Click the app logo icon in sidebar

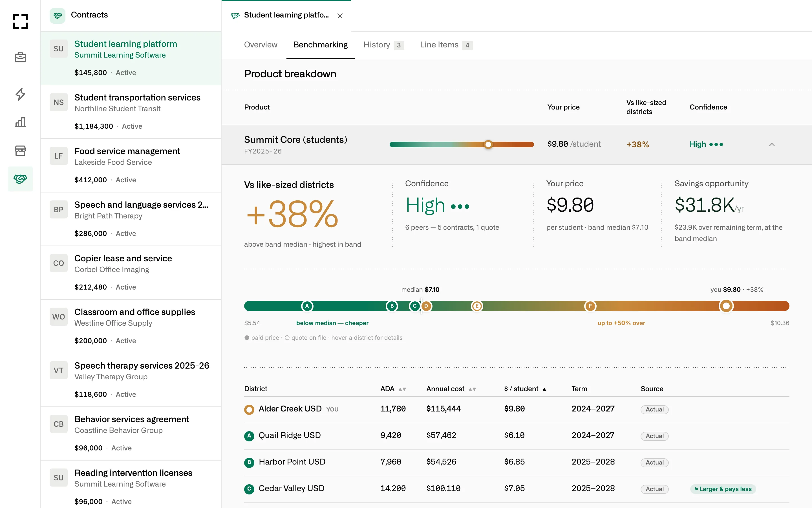point(20,21)
